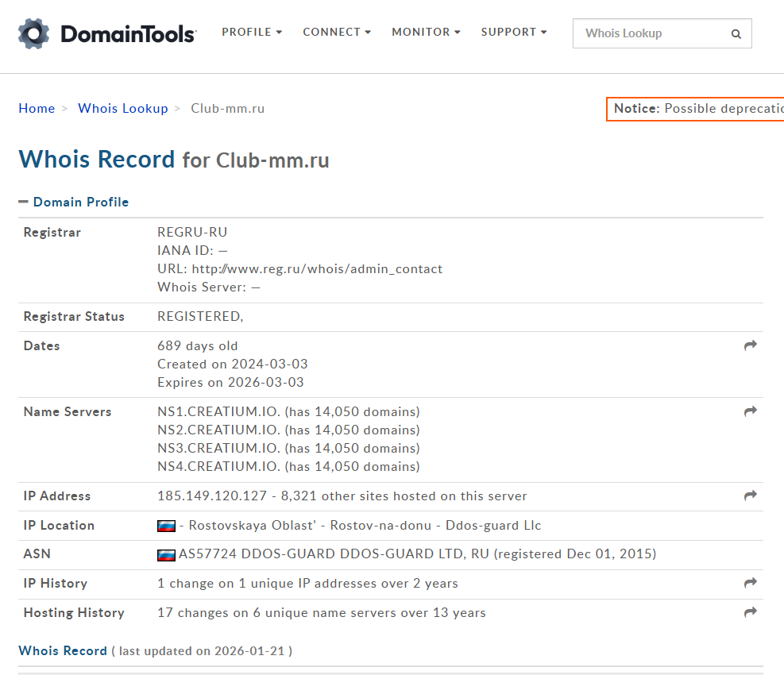Click the share arrow in Dates row

click(750, 345)
